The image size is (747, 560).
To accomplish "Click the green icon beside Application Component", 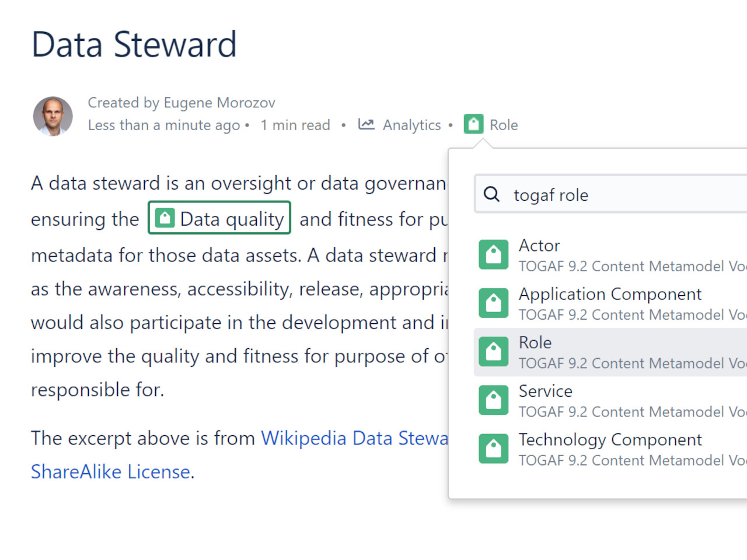I will click(493, 303).
